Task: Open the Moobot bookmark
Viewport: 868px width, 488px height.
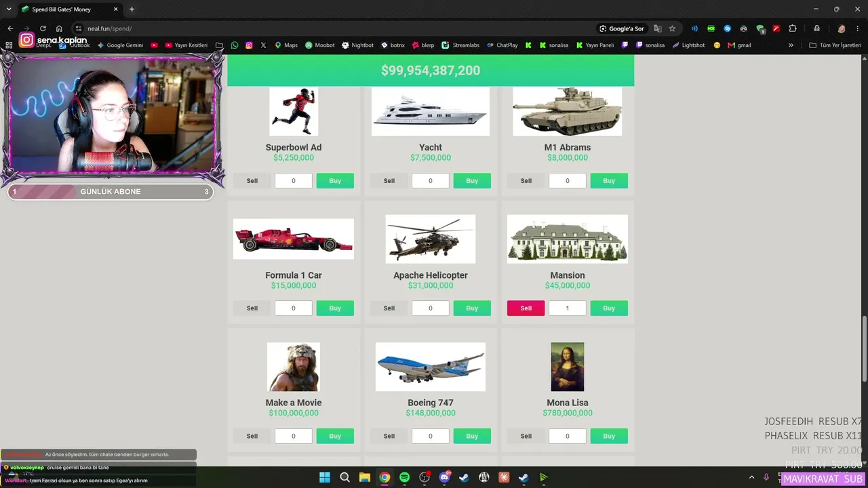Action: [x=319, y=45]
